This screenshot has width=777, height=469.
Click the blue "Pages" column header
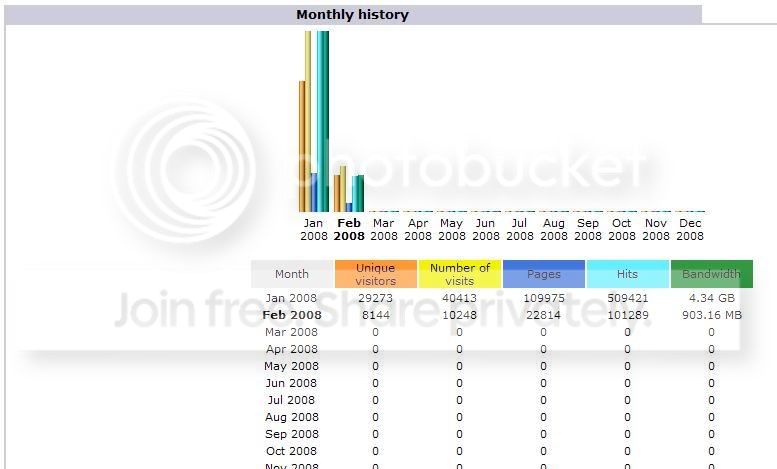[x=544, y=274]
